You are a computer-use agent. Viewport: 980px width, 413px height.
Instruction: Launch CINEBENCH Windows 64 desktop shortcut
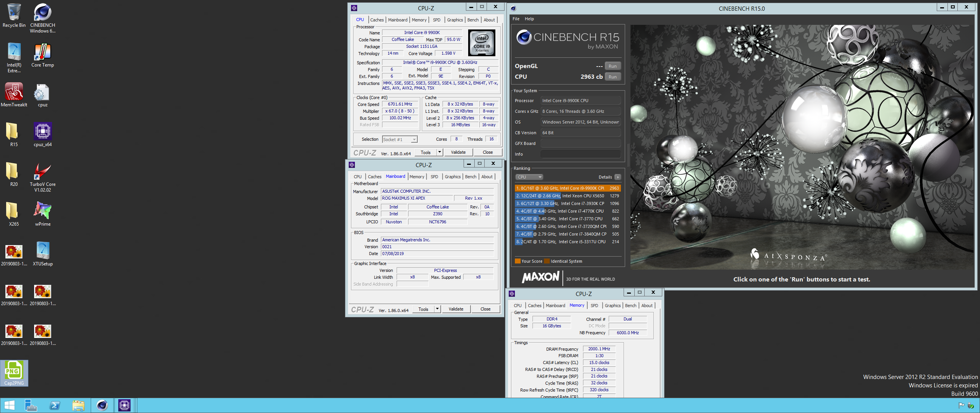[x=42, y=18]
